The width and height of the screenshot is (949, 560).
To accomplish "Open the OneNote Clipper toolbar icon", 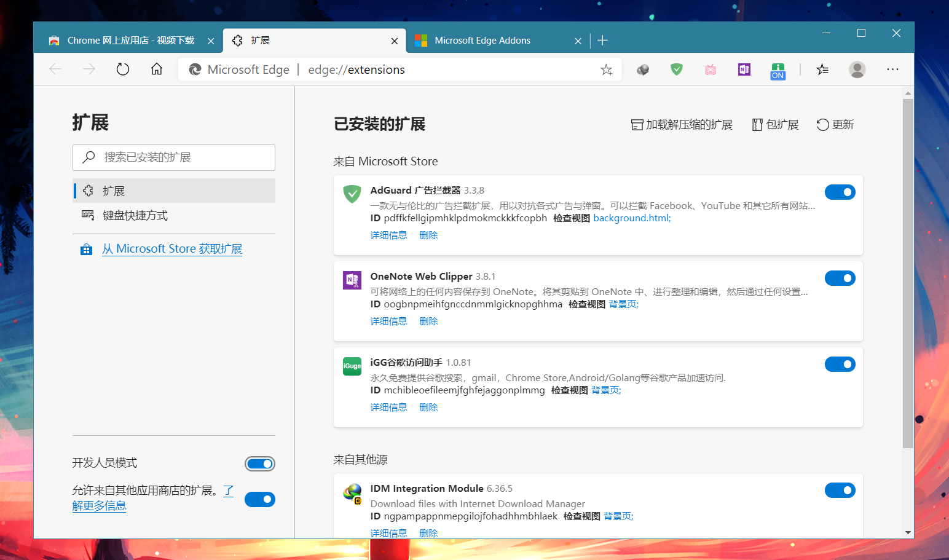I will tap(744, 69).
